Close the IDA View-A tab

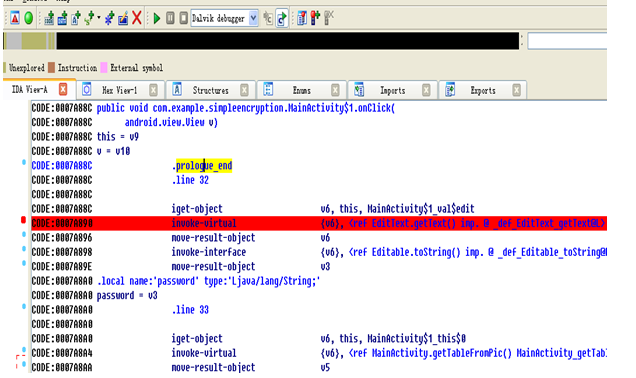[63, 89]
